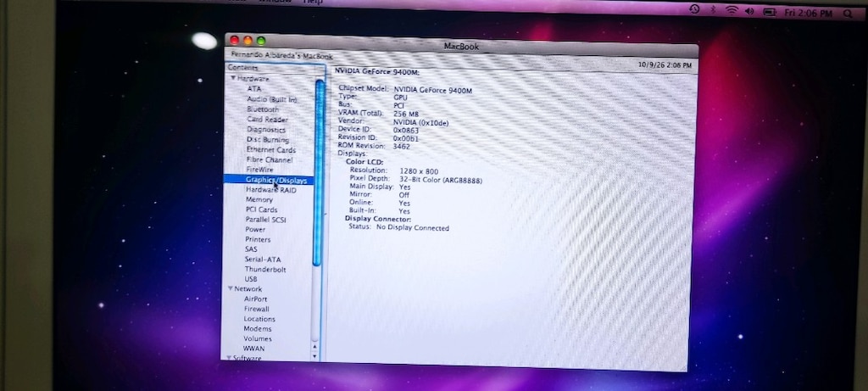This screenshot has width=868, height=391.
Task: Select Ethernet Cards entry
Action: [271, 149]
